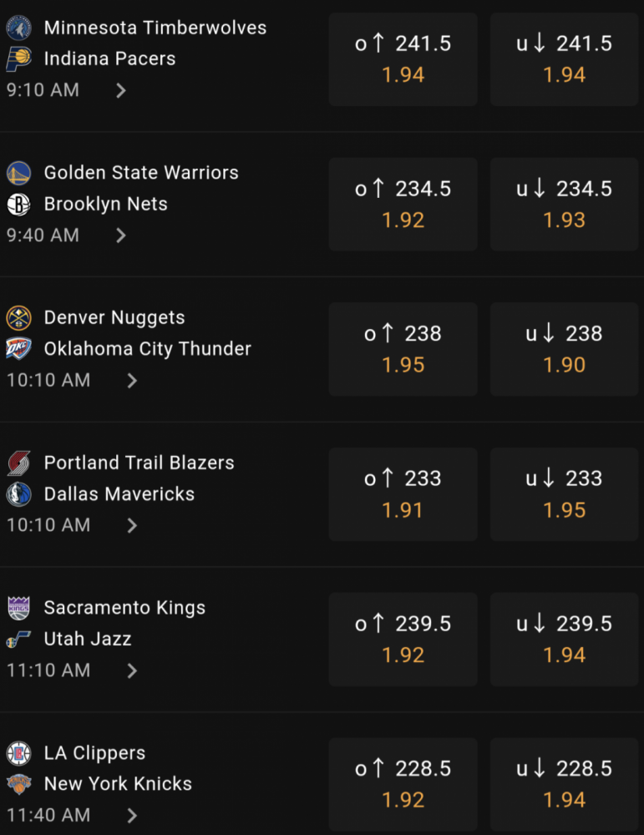
Task: Expand the 9:10 AM Timberwolves game chevron
Action: coord(121,90)
